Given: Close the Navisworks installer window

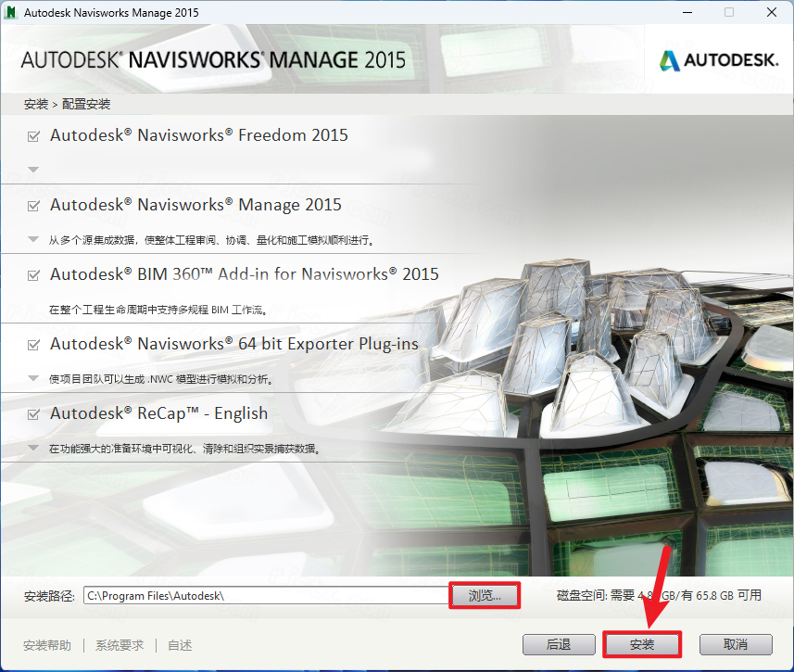Looking at the screenshot, I should [x=772, y=12].
